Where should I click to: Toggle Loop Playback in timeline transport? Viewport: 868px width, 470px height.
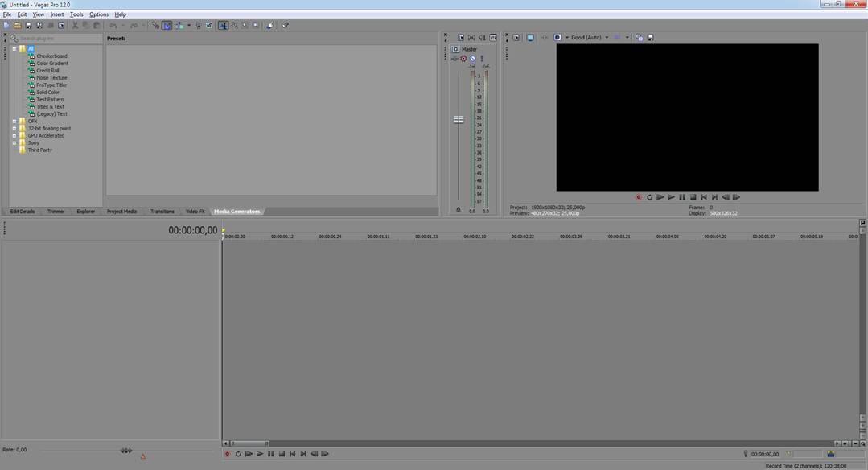tap(238, 454)
